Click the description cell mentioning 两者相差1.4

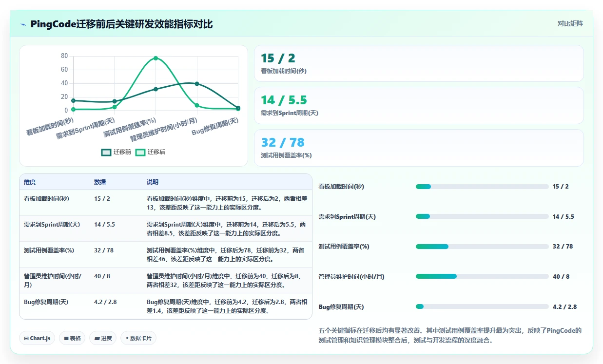pos(227,306)
